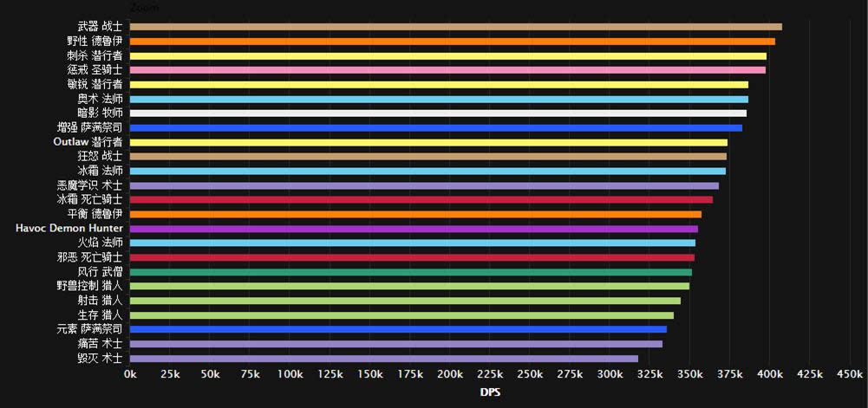Click the light green 射击 猎人 bar

tap(405, 301)
